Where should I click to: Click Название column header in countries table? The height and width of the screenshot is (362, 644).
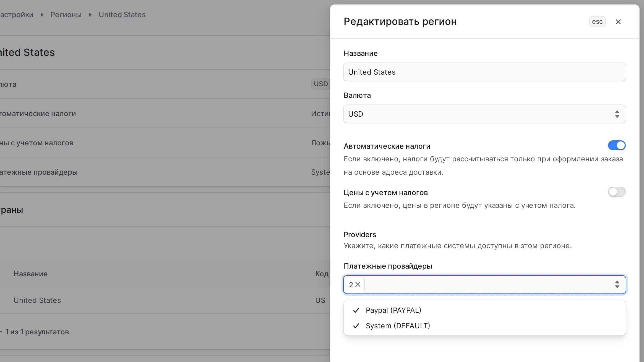click(x=30, y=274)
